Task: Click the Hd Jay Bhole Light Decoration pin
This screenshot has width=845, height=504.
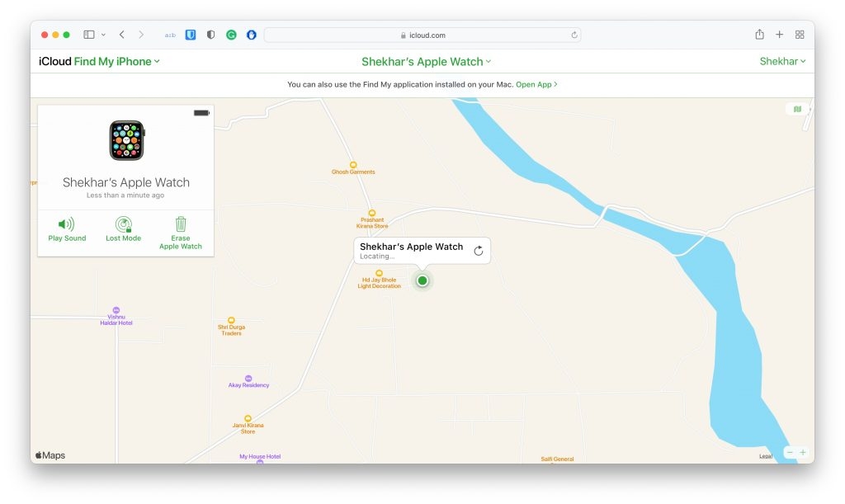Action: click(x=379, y=273)
